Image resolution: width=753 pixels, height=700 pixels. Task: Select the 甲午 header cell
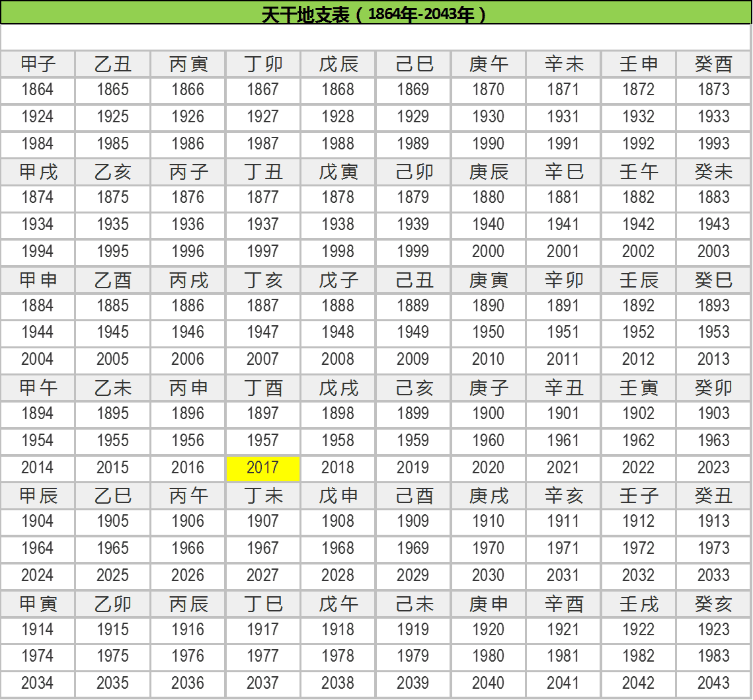[x=38, y=388]
